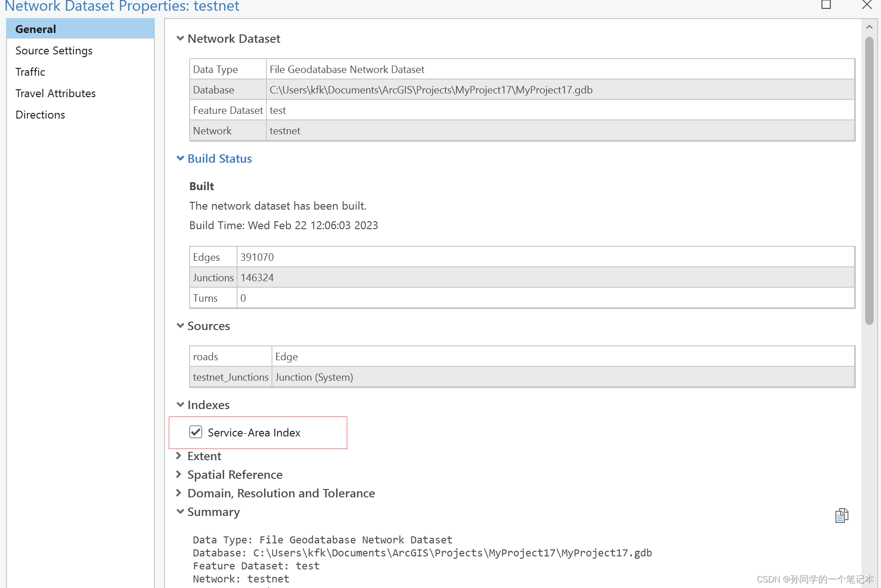Expand Domain, Resolution and Tolerance section
Screen dimensions: 881x588
(x=179, y=493)
